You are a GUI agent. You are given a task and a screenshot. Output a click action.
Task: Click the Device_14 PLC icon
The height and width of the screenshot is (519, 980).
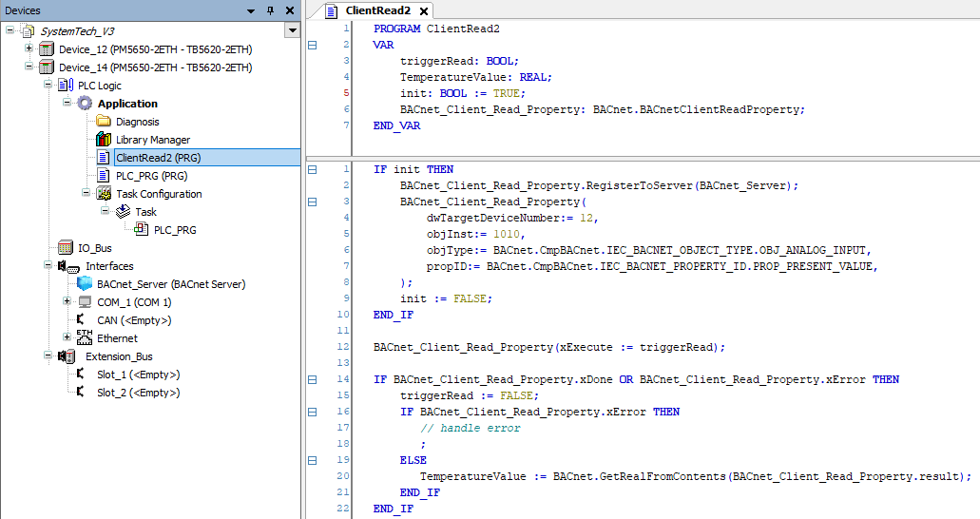[47, 67]
